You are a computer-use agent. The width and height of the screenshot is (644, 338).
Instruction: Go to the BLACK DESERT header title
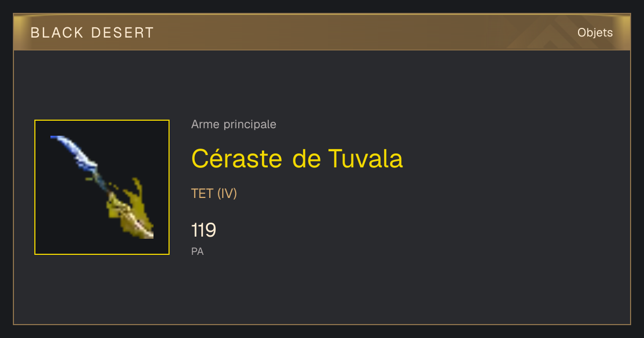[92, 33]
